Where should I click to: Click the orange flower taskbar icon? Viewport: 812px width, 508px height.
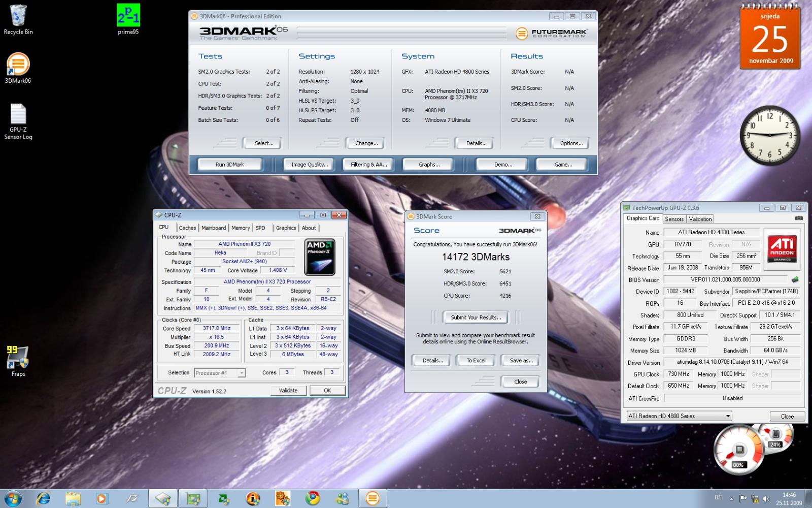click(282, 498)
